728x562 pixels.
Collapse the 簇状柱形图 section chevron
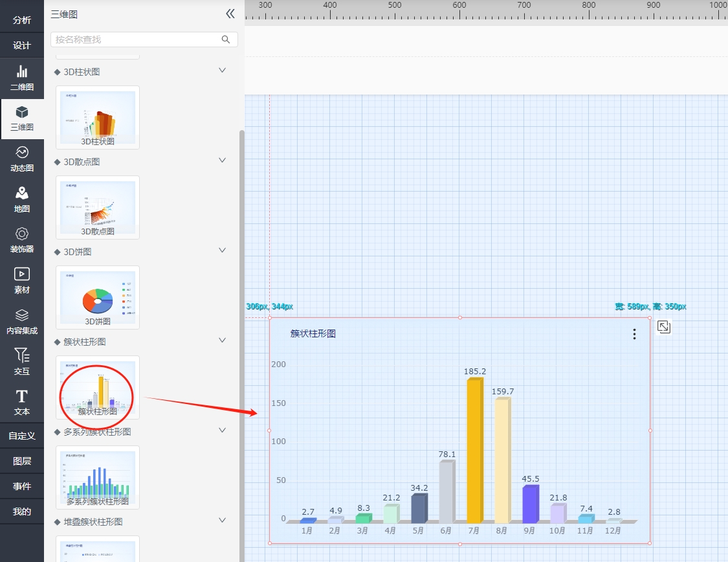222,341
